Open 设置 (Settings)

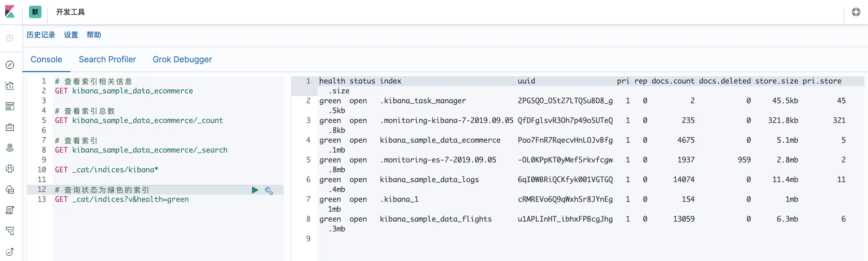click(71, 35)
